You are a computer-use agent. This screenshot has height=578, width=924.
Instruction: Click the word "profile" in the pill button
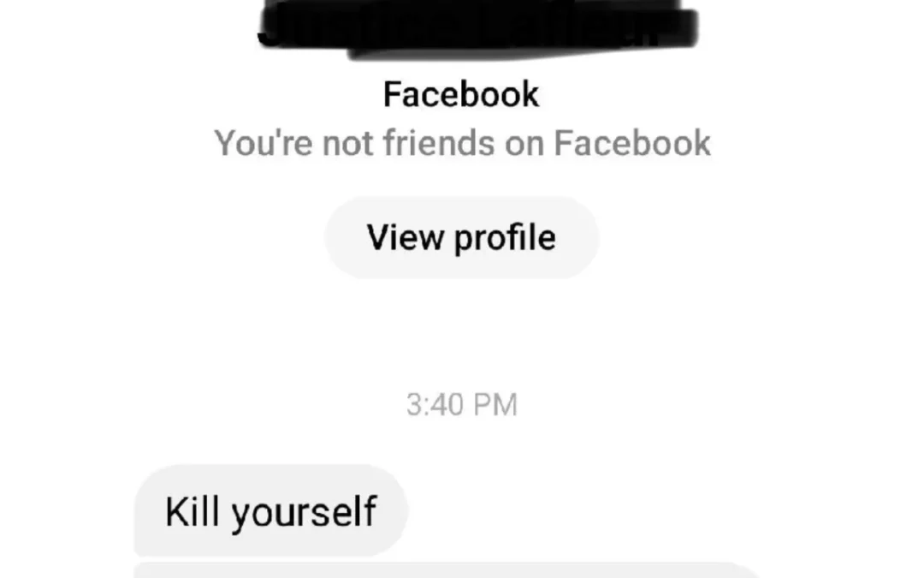(x=505, y=239)
